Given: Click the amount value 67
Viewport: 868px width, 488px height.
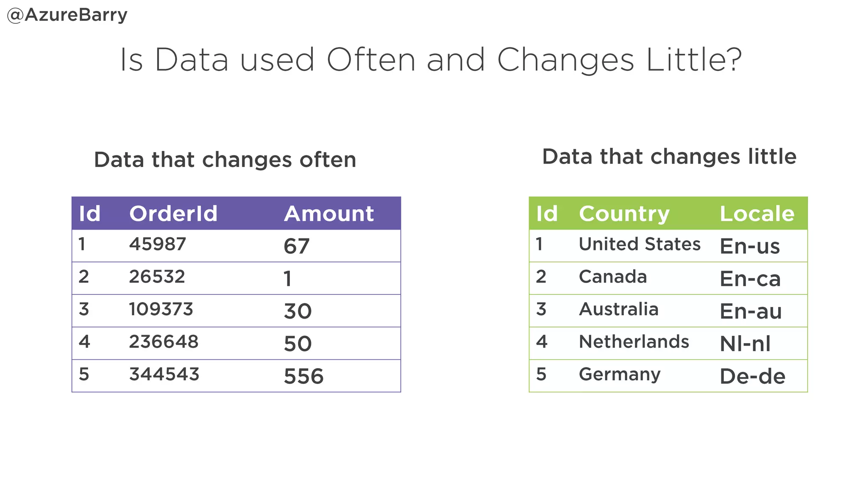Looking at the screenshot, I should pyautogui.click(x=297, y=246).
